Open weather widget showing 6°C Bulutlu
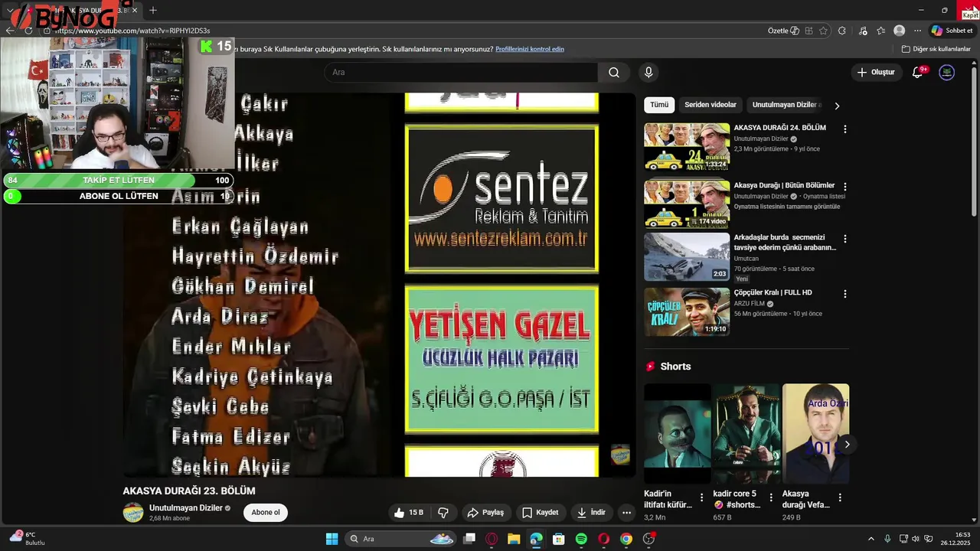This screenshot has width=980, height=551. [x=28, y=539]
